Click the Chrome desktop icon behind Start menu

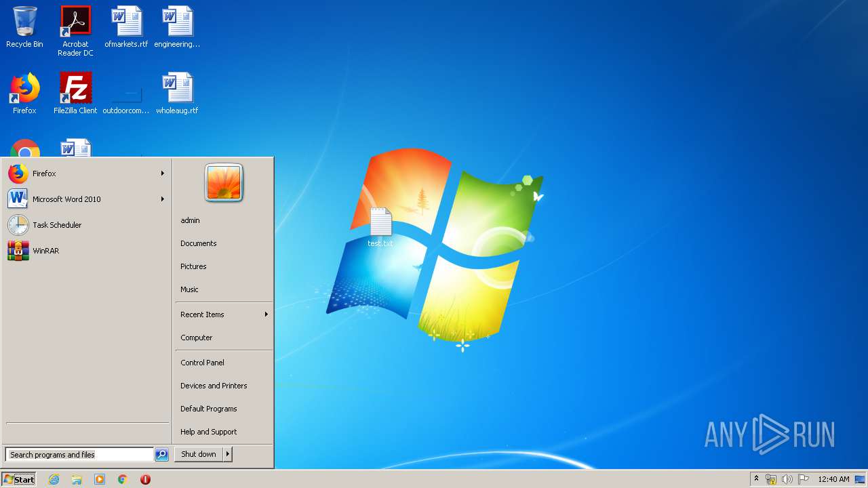[24, 148]
